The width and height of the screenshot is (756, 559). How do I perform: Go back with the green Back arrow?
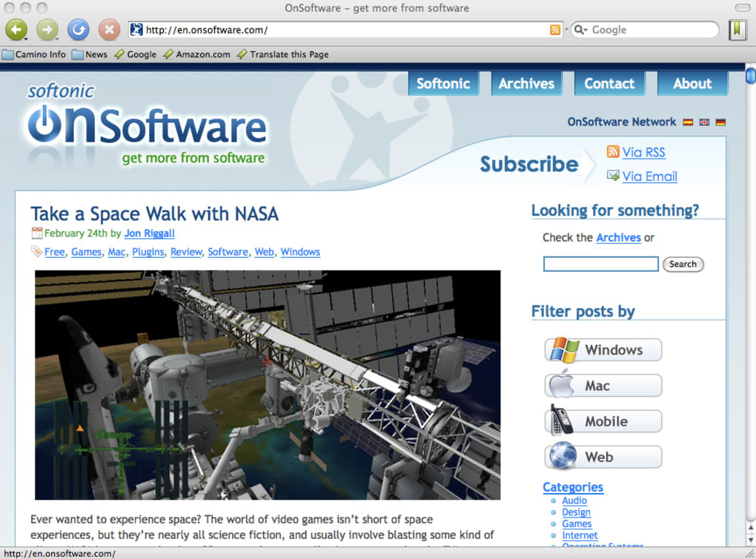click(x=16, y=30)
